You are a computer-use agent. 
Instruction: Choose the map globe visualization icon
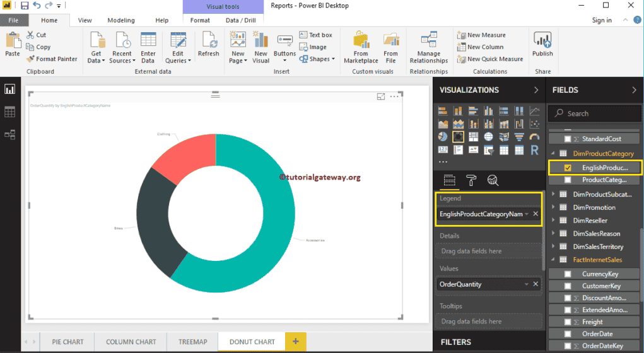488,137
